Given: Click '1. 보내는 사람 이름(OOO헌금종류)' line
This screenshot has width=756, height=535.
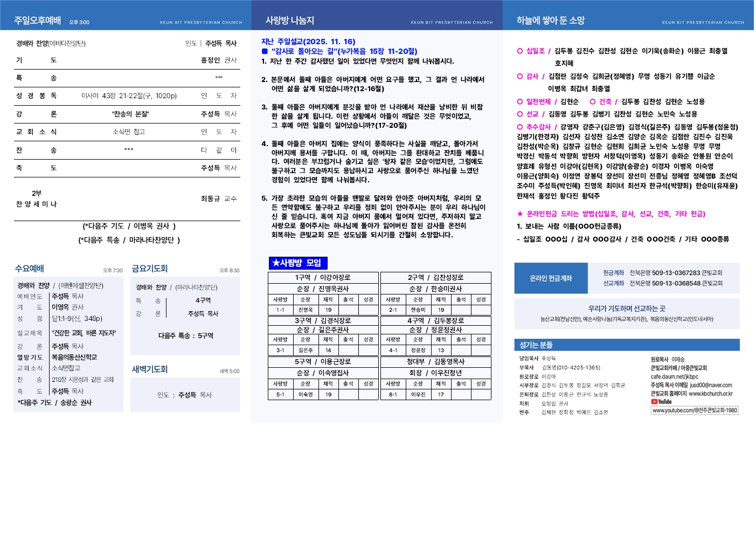Looking at the screenshot, I should coord(569,227).
